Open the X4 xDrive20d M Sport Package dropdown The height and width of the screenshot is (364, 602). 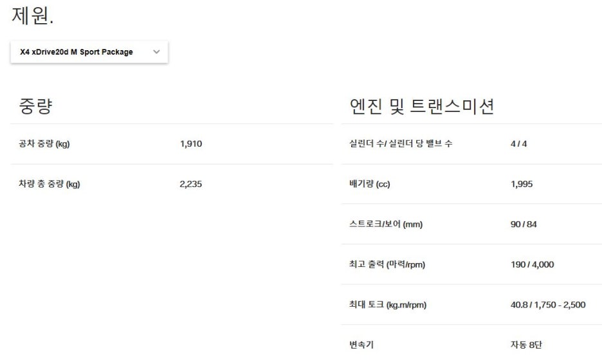tap(89, 52)
